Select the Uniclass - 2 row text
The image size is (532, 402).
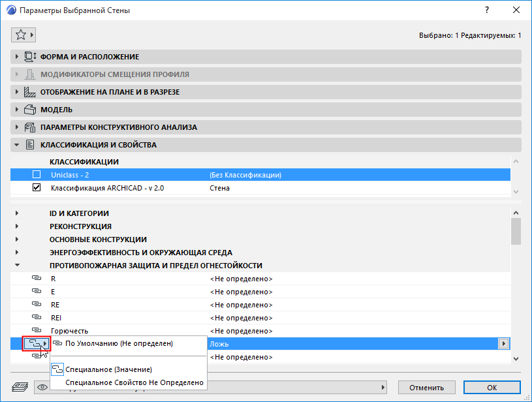[x=70, y=175]
